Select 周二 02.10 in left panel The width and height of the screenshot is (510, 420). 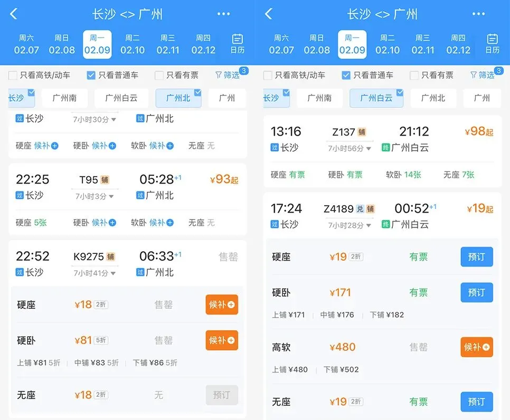(133, 44)
